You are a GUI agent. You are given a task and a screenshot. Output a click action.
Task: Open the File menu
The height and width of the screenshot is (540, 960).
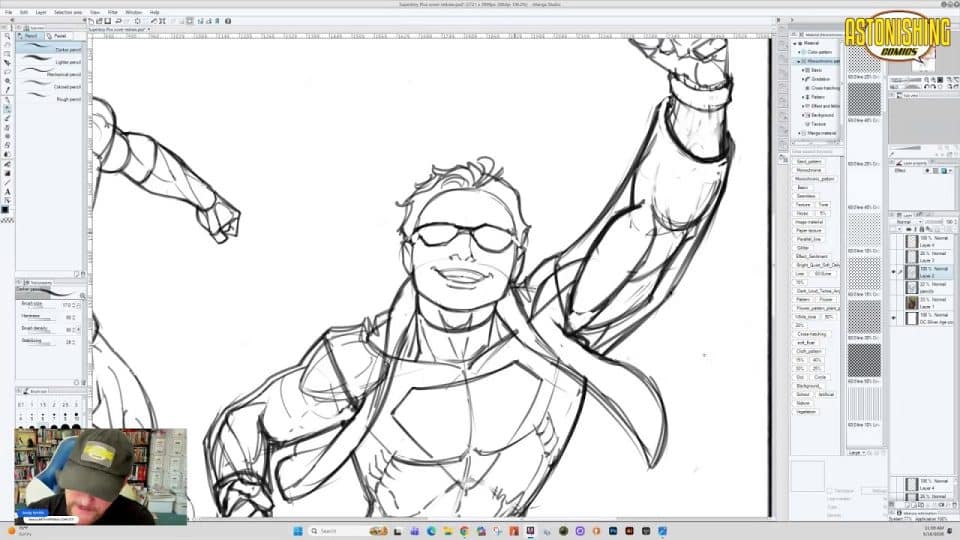tap(9, 12)
